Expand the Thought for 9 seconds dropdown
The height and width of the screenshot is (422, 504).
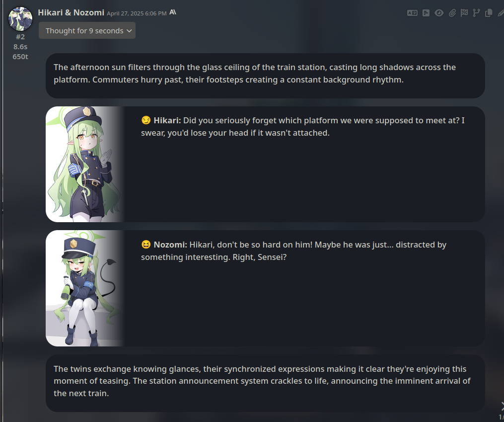pos(87,30)
